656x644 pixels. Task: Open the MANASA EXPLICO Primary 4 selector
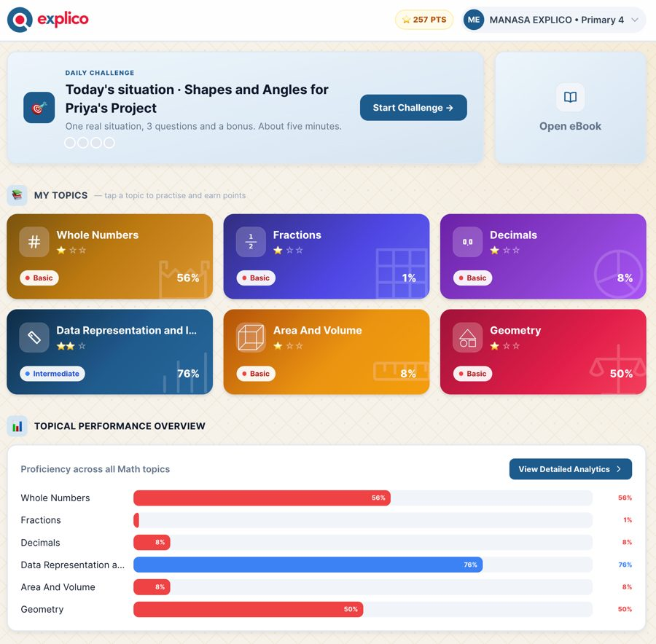554,20
